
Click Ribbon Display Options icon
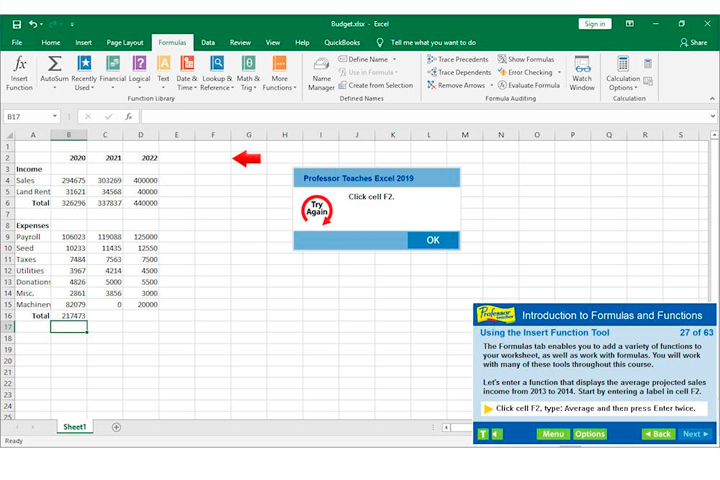click(x=630, y=24)
